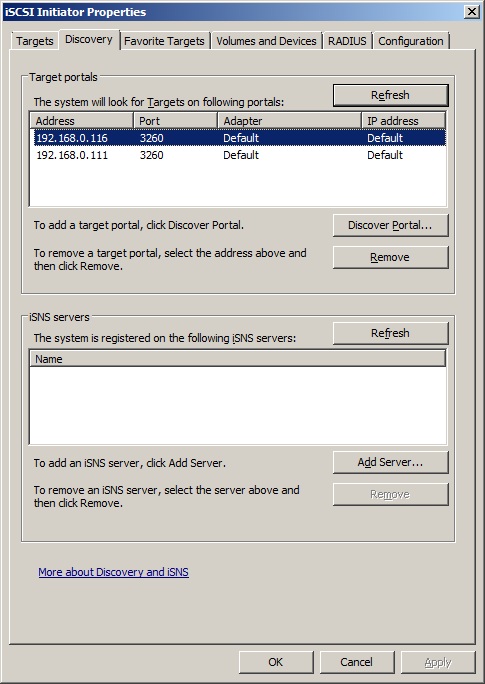Open More about Discovery and iSNS link
Screen dimensions: 485x684
coord(113,572)
